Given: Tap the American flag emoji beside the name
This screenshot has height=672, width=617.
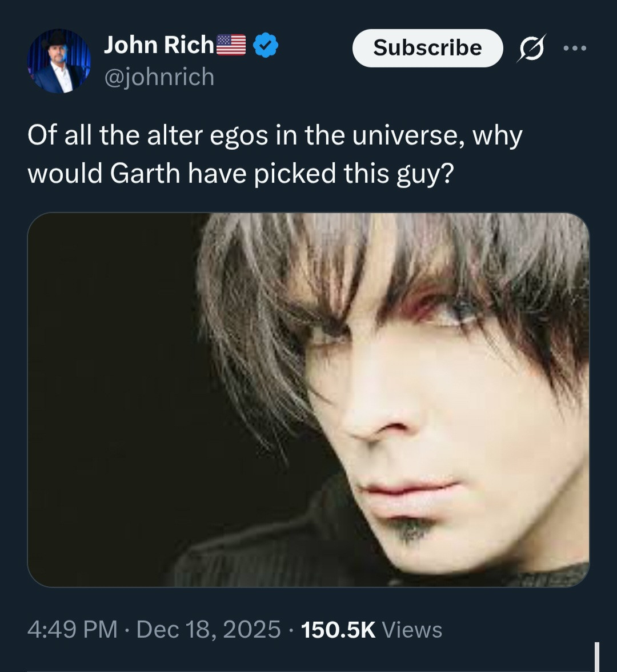Looking at the screenshot, I should click(231, 45).
